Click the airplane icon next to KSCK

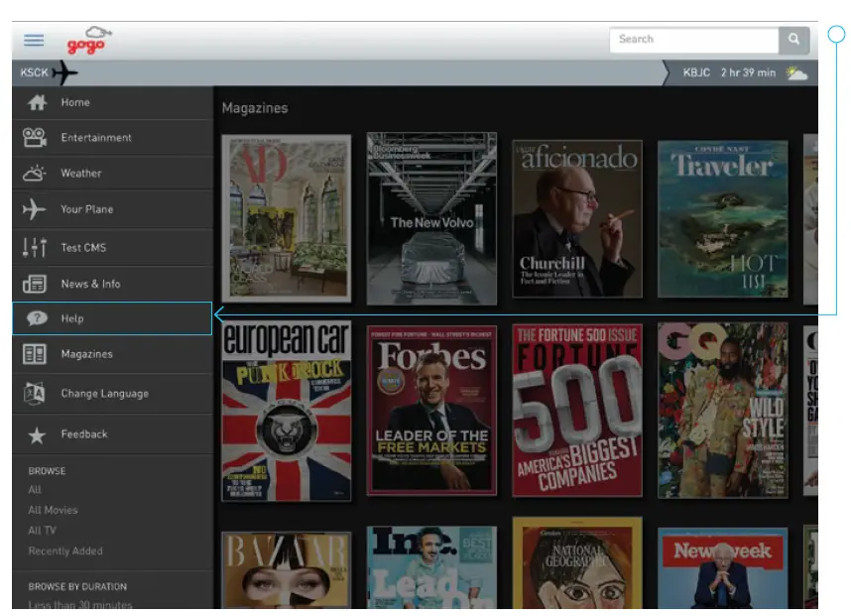pos(64,72)
